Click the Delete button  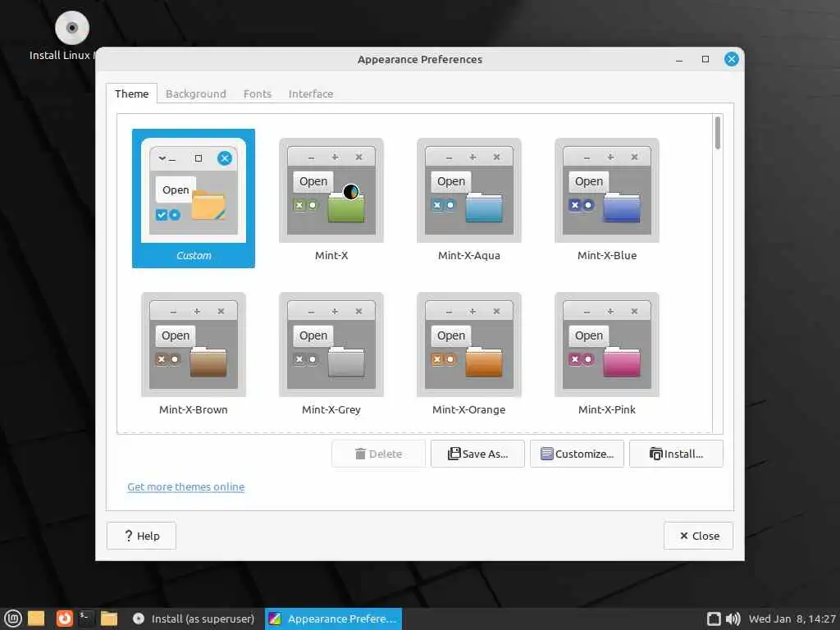pyautogui.click(x=378, y=454)
